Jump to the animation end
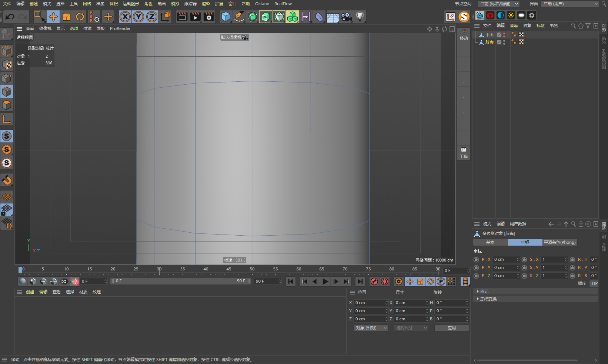The image size is (608, 364). pos(360,282)
